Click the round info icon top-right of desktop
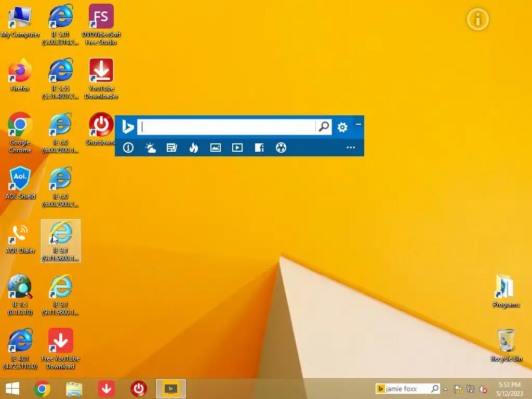Viewport: 532px width, 399px height. tap(478, 19)
